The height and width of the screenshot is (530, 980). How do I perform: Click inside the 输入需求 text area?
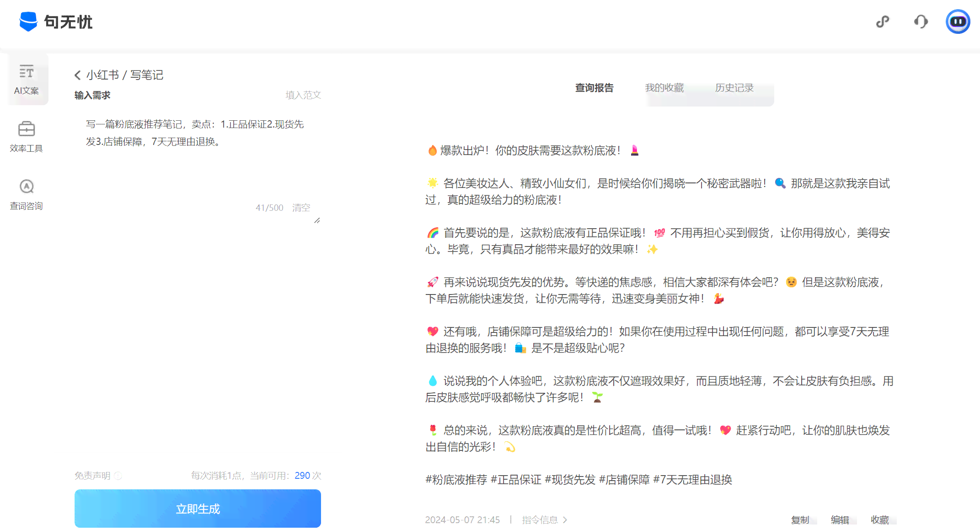pyautogui.click(x=198, y=167)
